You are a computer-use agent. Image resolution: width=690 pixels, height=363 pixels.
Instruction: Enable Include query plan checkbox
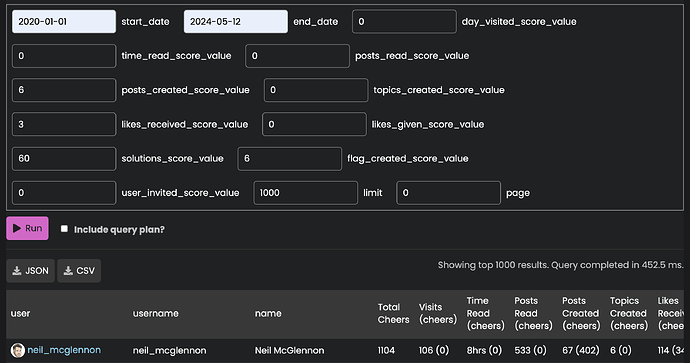64,229
